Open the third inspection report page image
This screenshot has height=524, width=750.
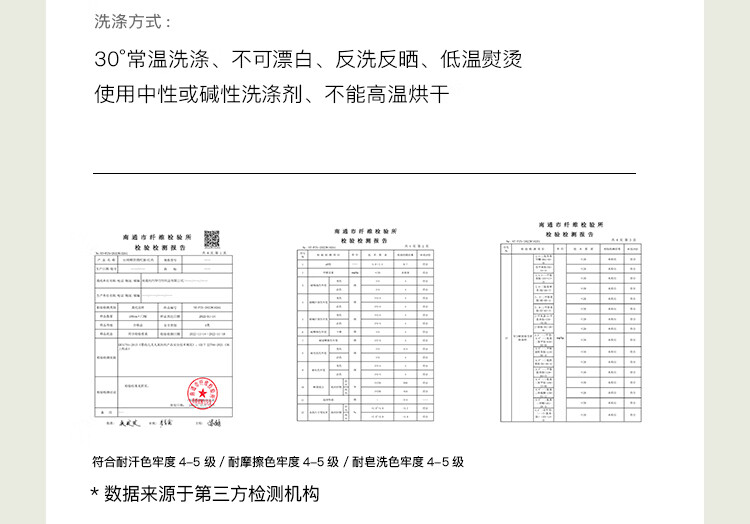[571, 321]
